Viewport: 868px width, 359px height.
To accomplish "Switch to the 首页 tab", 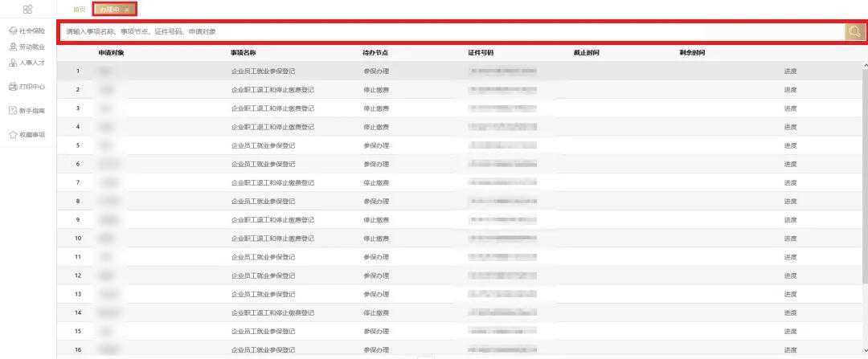I will click(79, 9).
